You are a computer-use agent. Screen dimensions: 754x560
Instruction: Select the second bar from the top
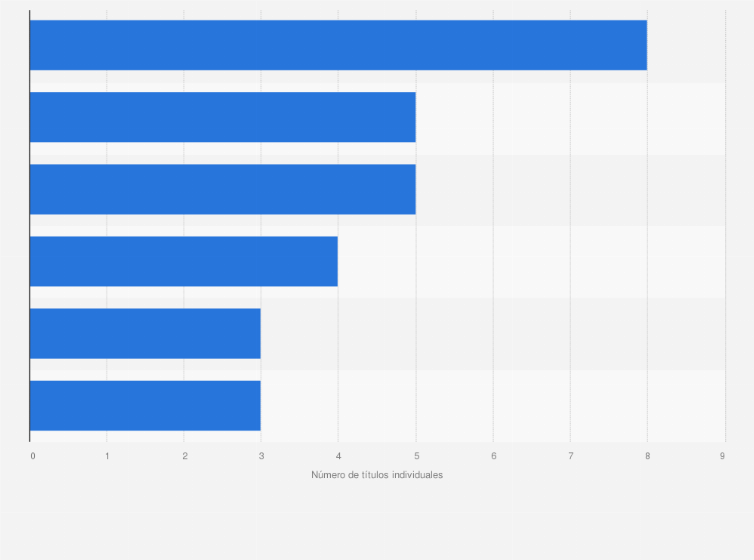[222, 117]
